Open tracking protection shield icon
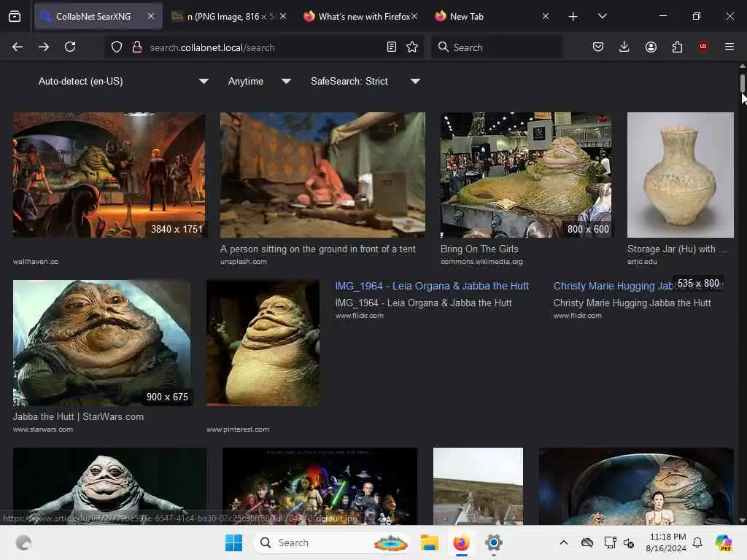The height and width of the screenshot is (560, 747). tap(117, 47)
